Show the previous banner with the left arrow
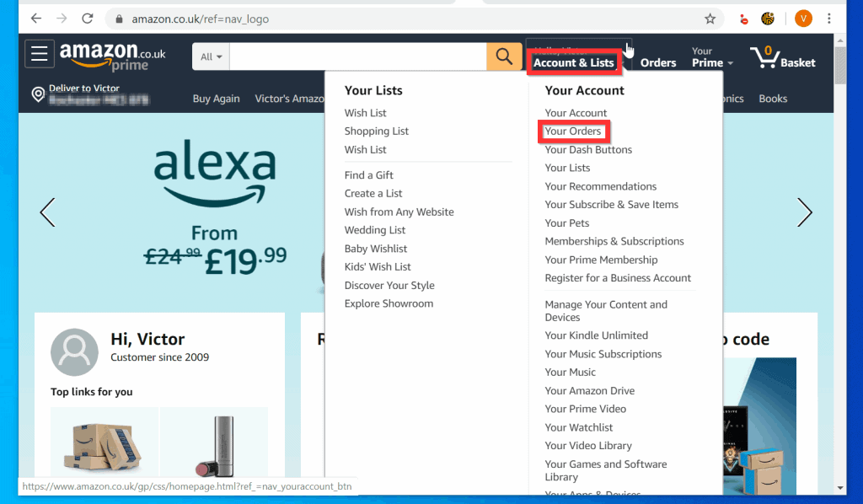The width and height of the screenshot is (863, 504). (48, 212)
